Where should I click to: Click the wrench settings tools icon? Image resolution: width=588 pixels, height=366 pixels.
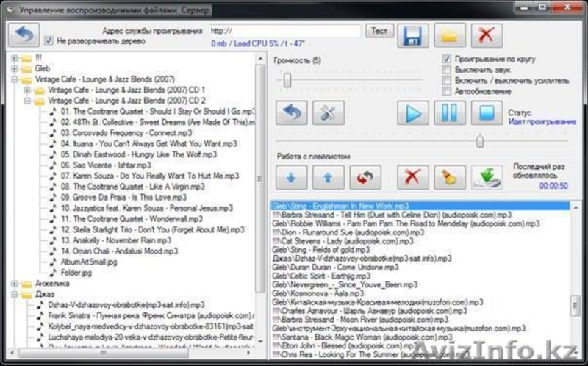tap(328, 113)
